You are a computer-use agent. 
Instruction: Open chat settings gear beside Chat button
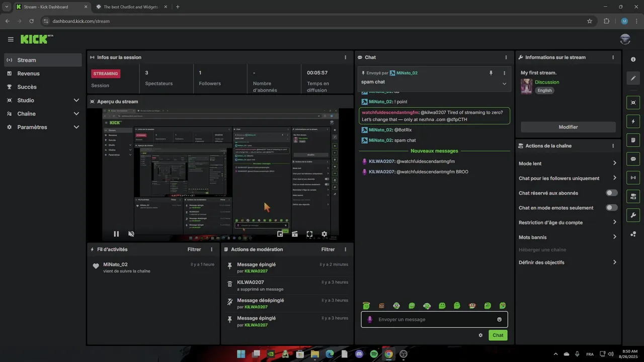480,335
